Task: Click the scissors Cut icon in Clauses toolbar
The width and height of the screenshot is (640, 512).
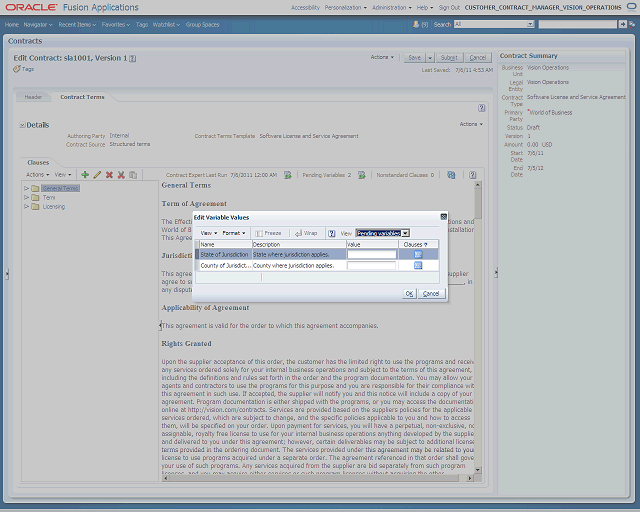Action: coord(121,175)
